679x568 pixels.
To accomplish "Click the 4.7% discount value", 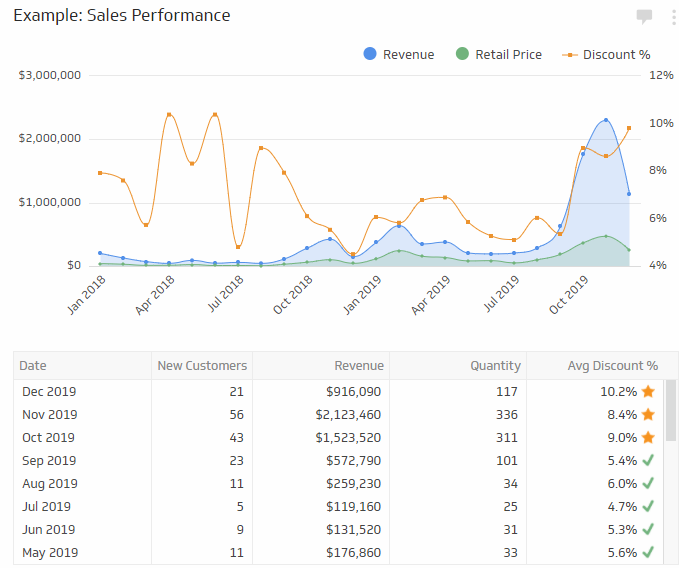I will 622,507.
